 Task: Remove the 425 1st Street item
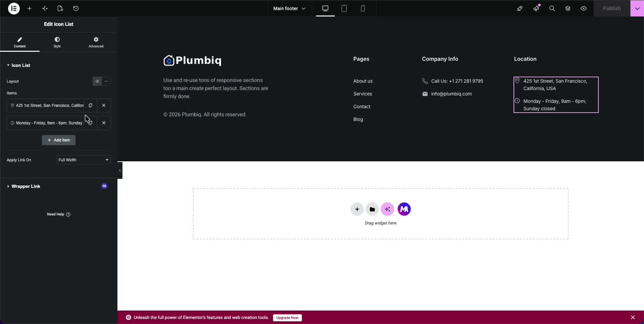104,105
